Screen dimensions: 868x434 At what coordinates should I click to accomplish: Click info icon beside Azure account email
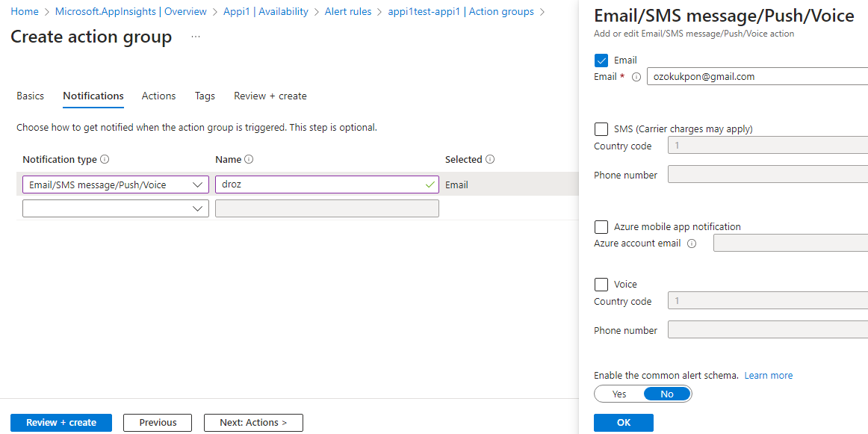[692, 244]
